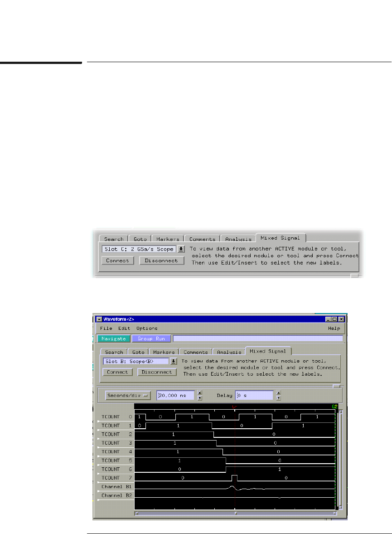Click Disconnect below Slot C: 2 GSa/s Scope

click(x=161, y=260)
